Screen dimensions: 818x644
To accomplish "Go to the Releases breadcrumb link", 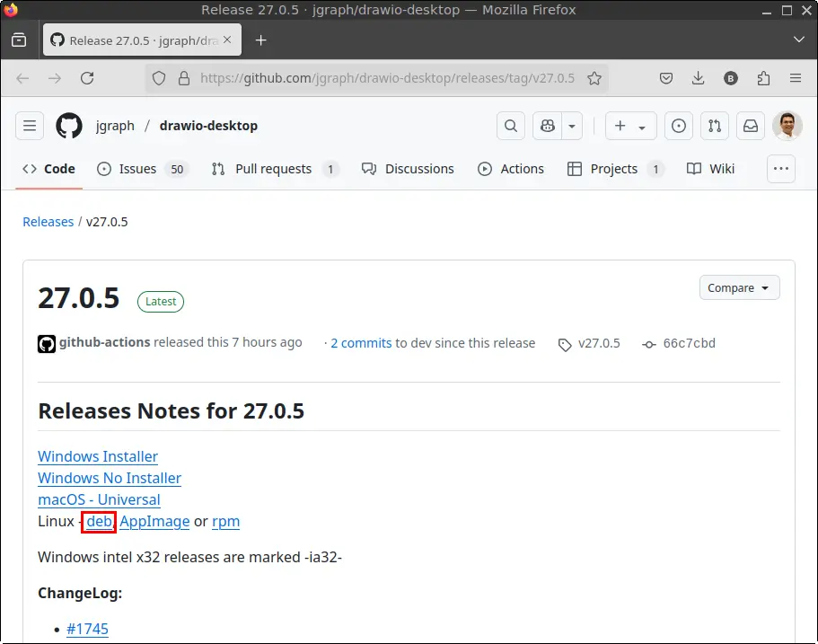I will (48, 222).
